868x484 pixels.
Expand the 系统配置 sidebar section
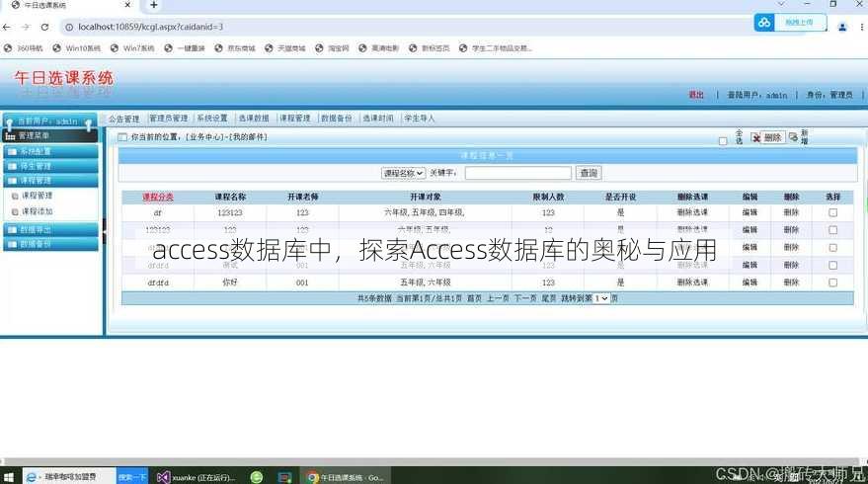coord(51,151)
